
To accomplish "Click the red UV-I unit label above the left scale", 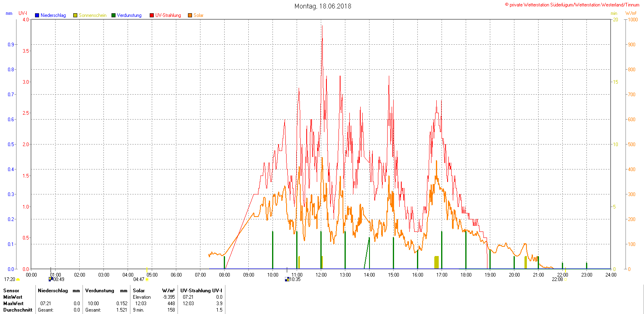I will (x=23, y=13).
